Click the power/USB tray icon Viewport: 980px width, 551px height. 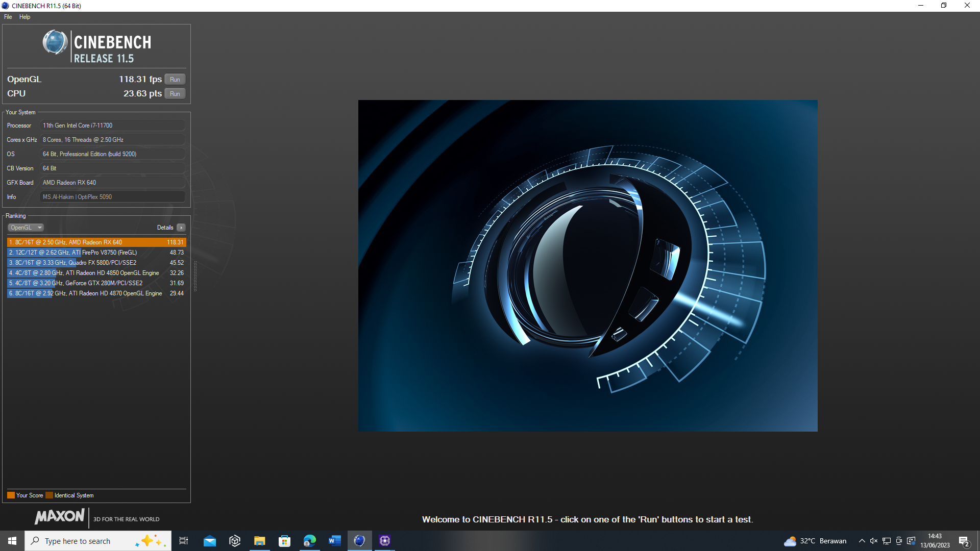tap(899, 541)
